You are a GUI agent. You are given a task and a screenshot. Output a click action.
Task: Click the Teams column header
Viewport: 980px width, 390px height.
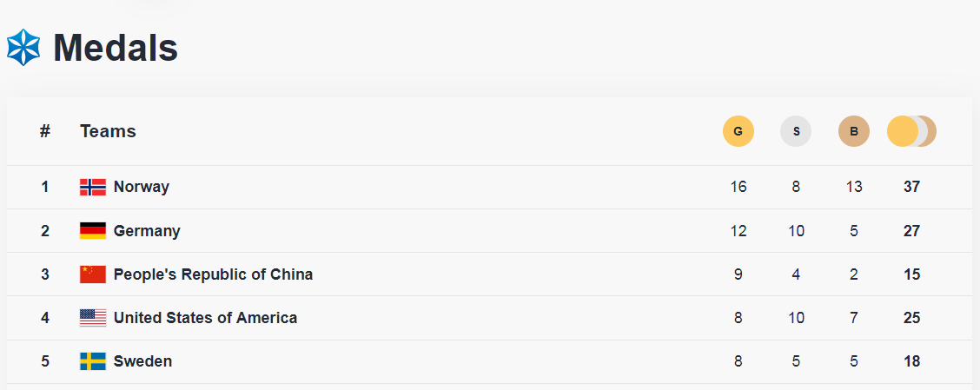pyautogui.click(x=108, y=131)
